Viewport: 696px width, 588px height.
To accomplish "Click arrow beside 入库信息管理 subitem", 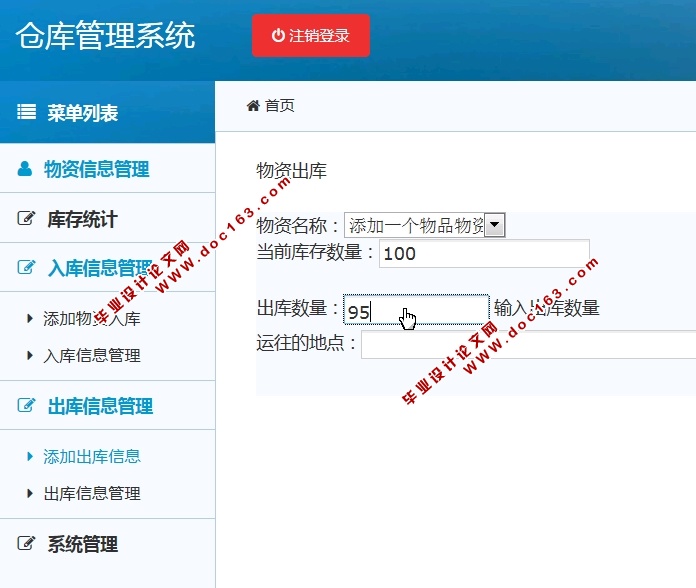I will (30, 355).
